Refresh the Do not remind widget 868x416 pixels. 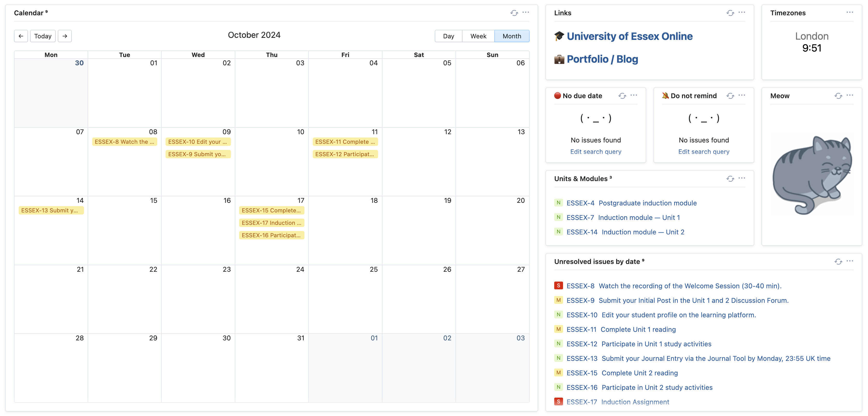point(730,96)
